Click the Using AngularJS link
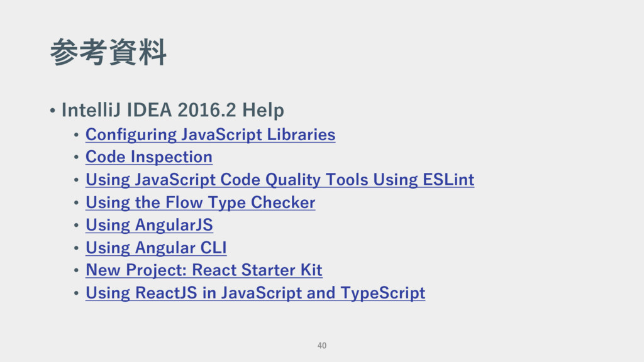 149,225
